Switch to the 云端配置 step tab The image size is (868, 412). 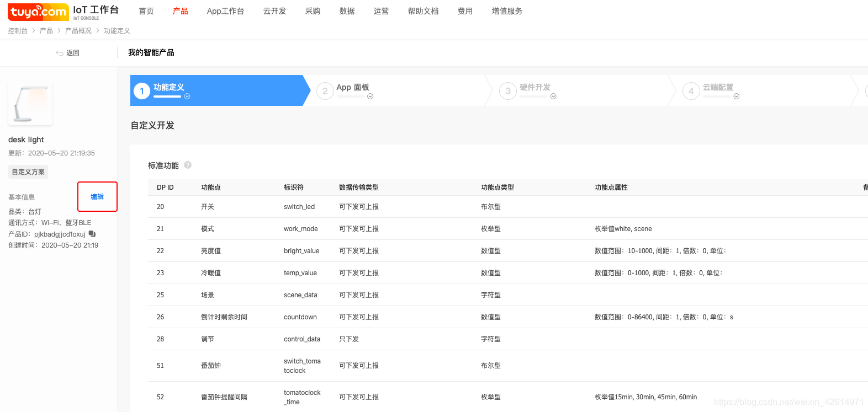coord(765,90)
